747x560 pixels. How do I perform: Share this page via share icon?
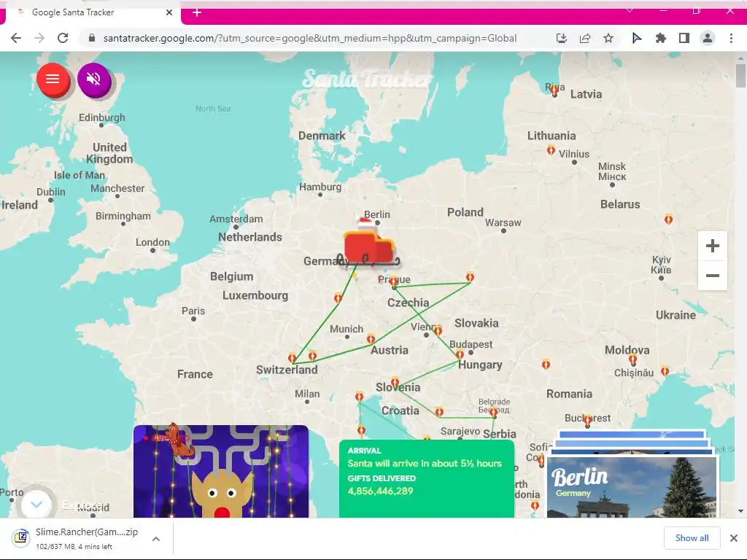point(585,38)
